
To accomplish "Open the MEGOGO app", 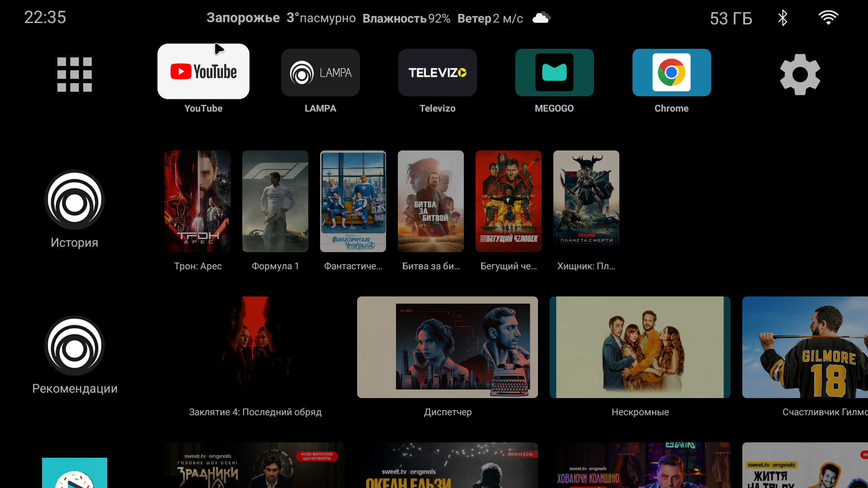I will click(554, 73).
